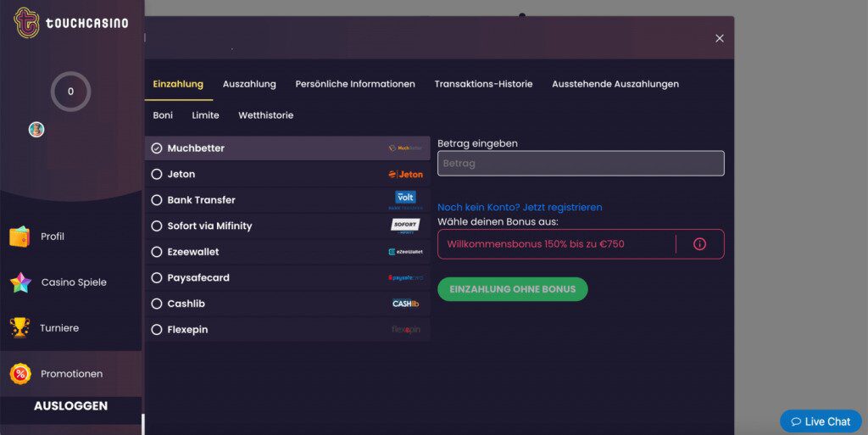868x435 pixels.
Task: Follow the Noch kein Konto? Jetzt registrieren link
Action: [x=520, y=208]
